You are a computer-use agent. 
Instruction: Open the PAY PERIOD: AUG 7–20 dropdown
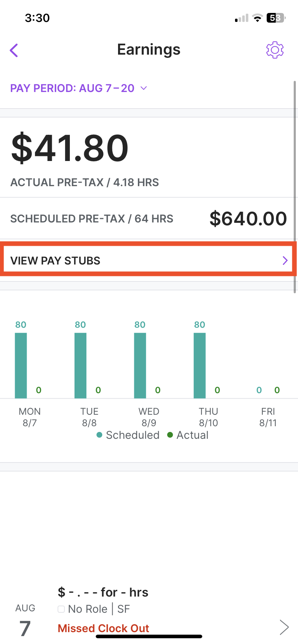tap(72, 88)
